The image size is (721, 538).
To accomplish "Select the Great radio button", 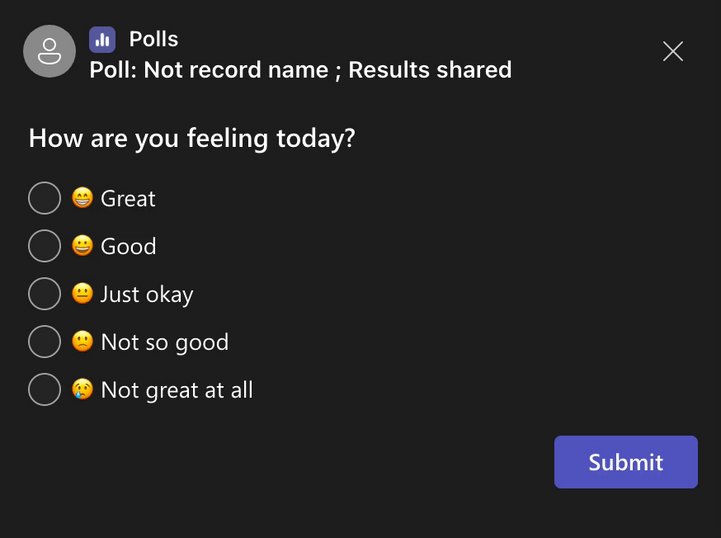I will 45,198.
